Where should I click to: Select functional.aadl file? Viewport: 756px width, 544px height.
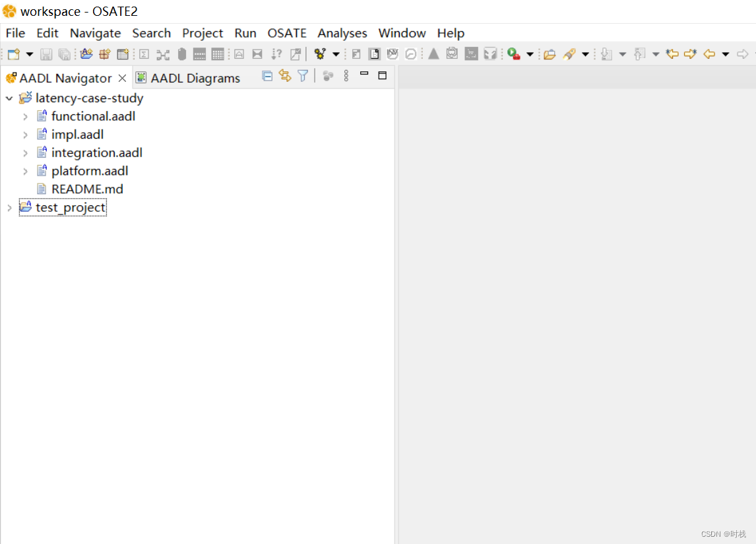coord(93,116)
